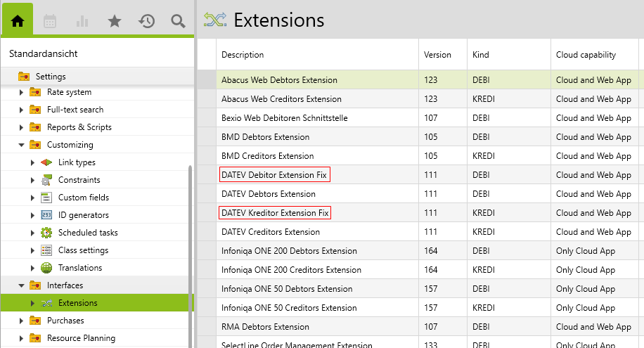This screenshot has width=644, height=348.
Task: Expand the Rate system node
Action: (21, 92)
